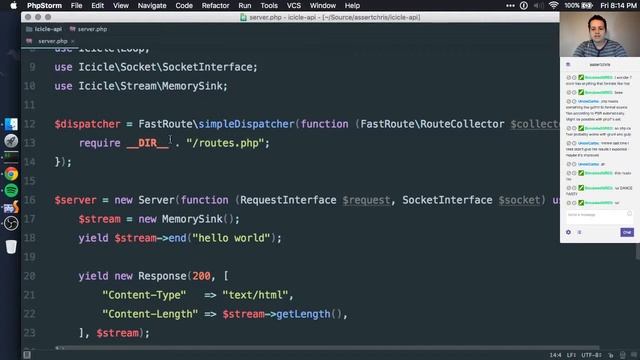This screenshot has height=360, width=640.
Task: Open the VCS menu
Action: coord(293,6)
